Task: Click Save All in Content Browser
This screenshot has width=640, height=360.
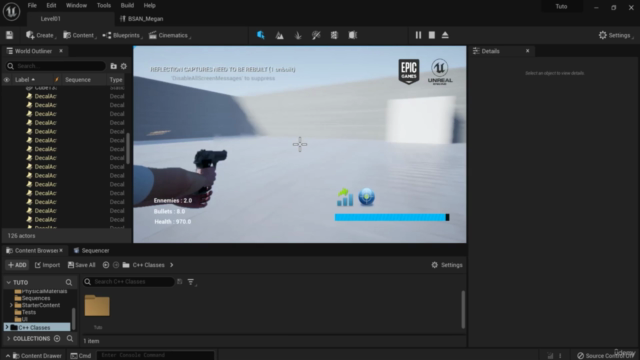Action: (81, 265)
